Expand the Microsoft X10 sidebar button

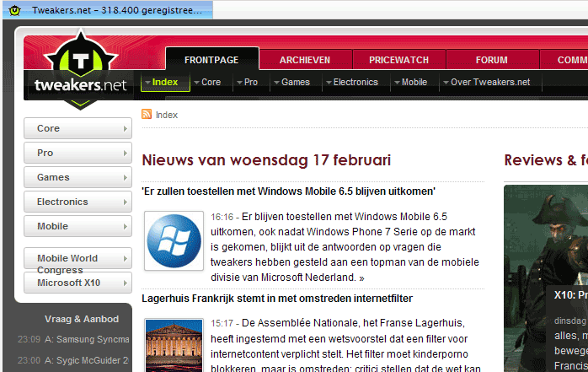[78, 283]
